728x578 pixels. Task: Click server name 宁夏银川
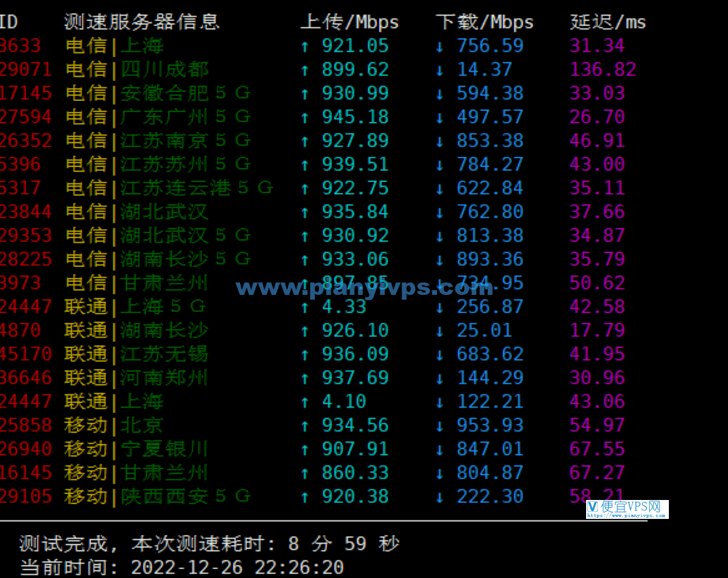(165, 449)
